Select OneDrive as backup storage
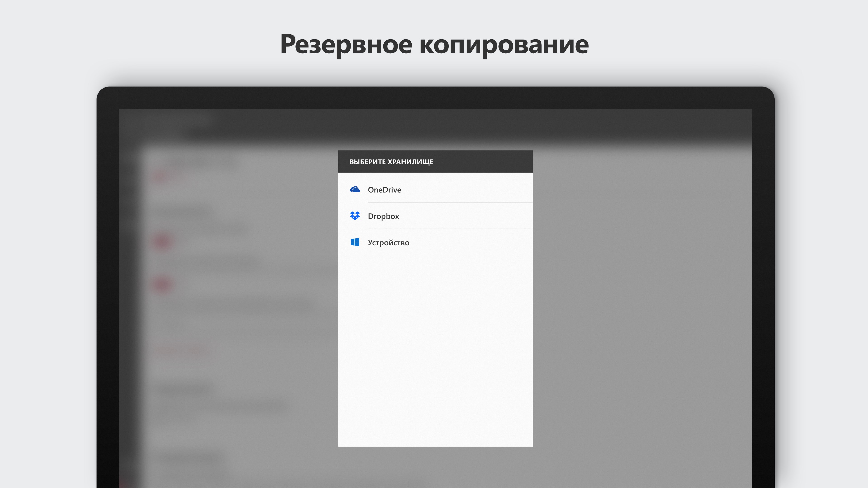This screenshot has height=488, width=868. point(384,190)
